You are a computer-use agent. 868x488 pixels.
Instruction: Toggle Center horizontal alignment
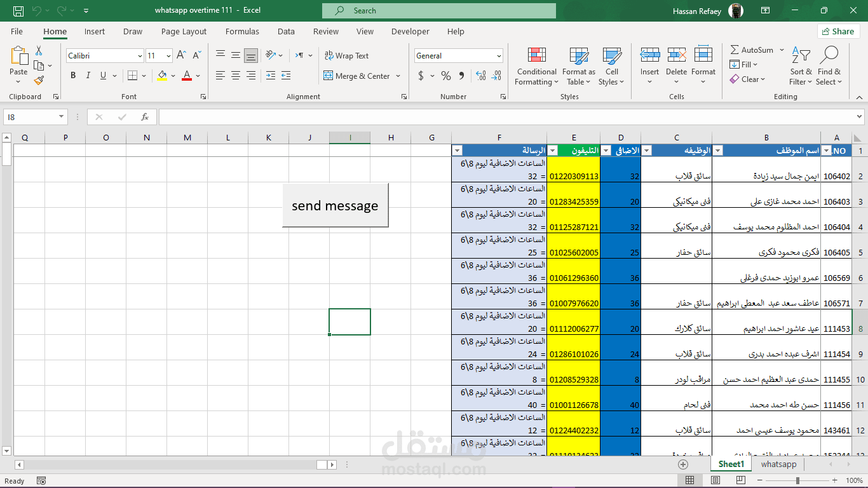pyautogui.click(x=236, y=76)
